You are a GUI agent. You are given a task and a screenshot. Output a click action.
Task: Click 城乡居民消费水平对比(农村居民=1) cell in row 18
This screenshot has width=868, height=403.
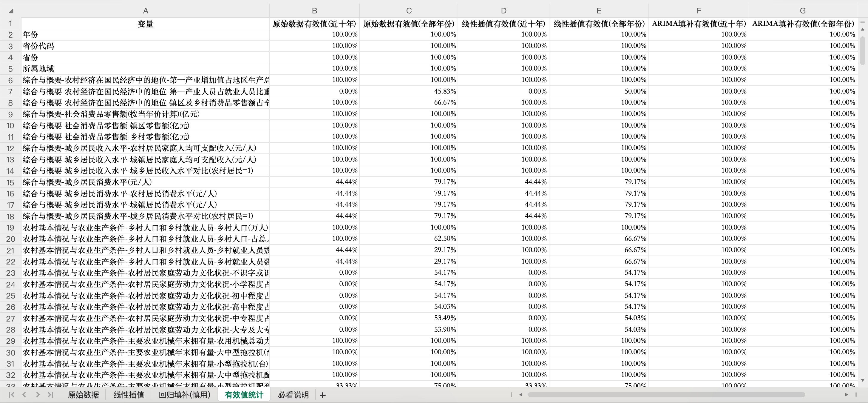click(x=146, y=216)
